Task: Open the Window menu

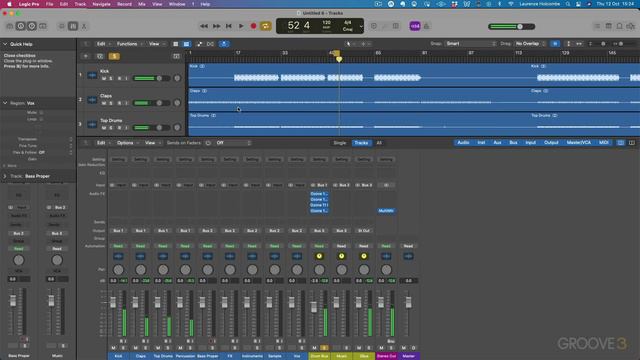Action: (177, 4)
